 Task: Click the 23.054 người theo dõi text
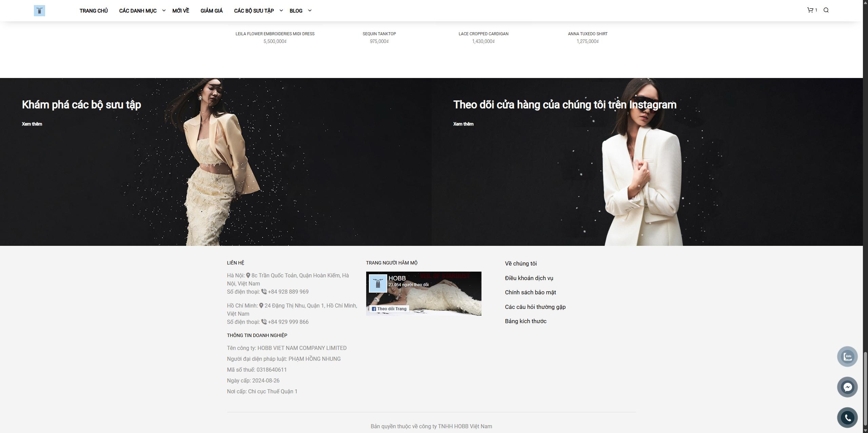(408, 285)
